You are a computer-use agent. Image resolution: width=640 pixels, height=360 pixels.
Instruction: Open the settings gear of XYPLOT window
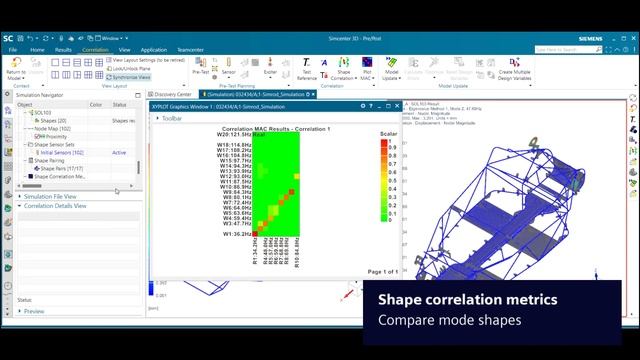[363, 106]
